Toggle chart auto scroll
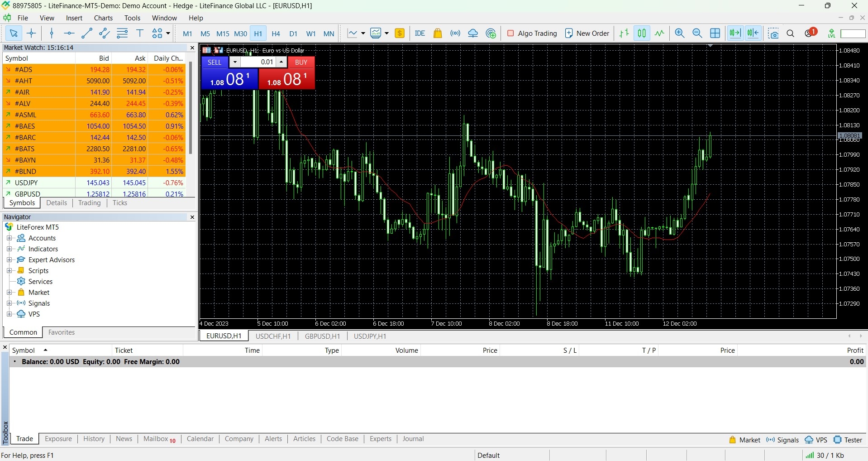The height and width of the screenshot is (461, 868). [x=735, y=33]
